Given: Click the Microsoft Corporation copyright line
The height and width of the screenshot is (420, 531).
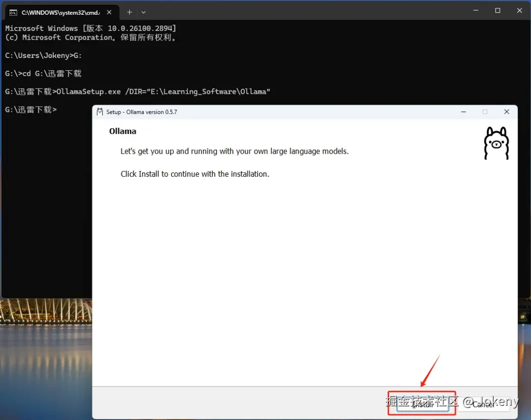Looking at the screenshot, I should click(x=91, y=37).
